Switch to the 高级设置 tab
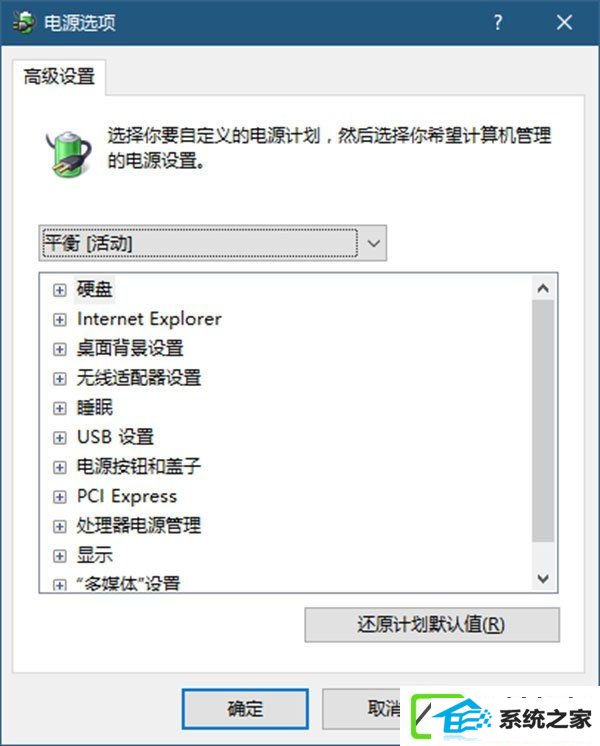Screen dimensions: 600x746 [59, 77]
